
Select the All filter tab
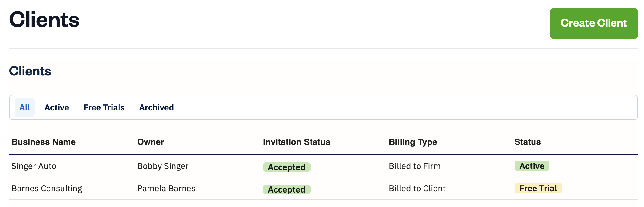click(x=24, y=107)
